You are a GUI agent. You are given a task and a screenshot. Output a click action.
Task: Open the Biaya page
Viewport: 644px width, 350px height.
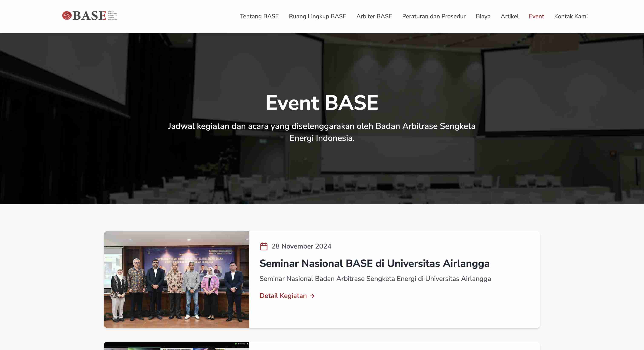pyautogui.click(x=483, y=16)
